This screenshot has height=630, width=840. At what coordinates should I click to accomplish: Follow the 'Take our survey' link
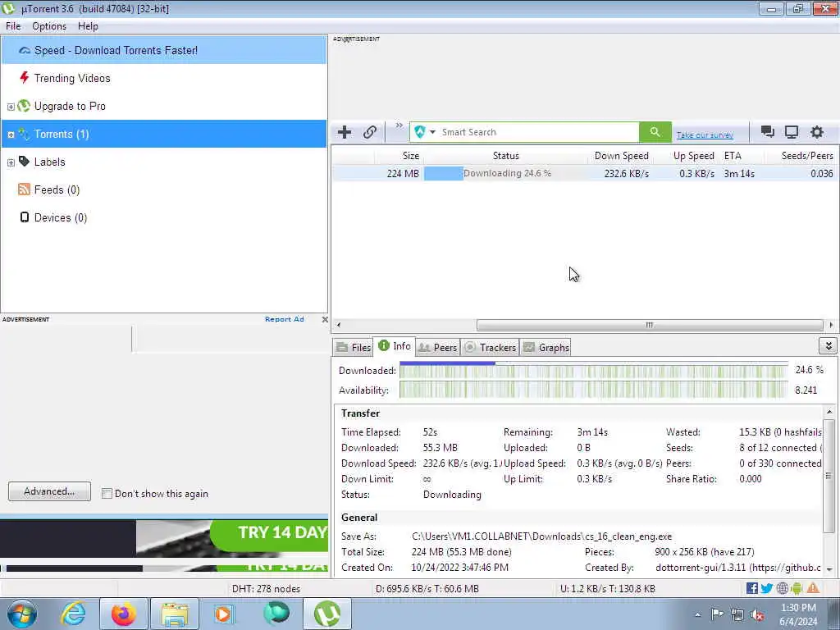[705, 135]
